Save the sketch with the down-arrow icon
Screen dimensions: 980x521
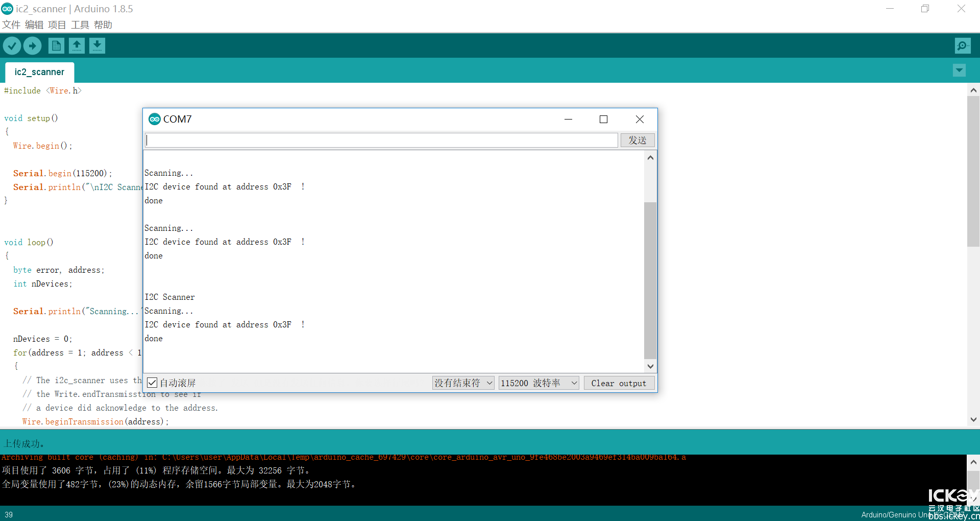click(97, 46)
